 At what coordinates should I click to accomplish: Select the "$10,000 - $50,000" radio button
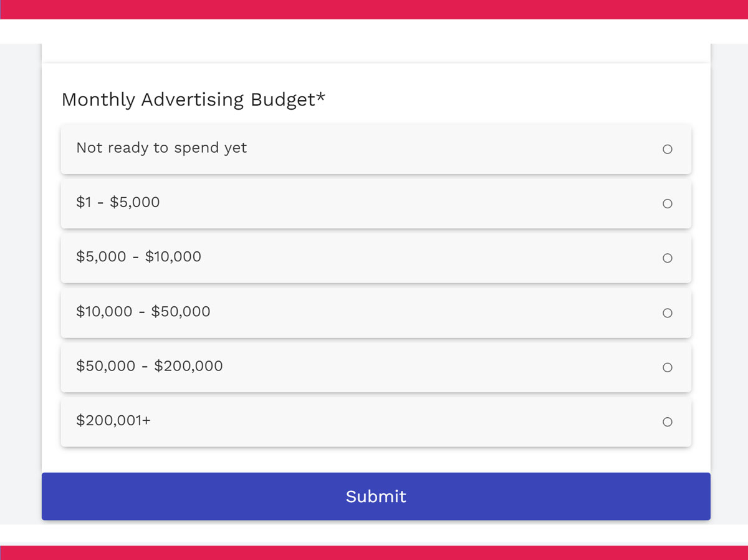(x=668, y=312)
